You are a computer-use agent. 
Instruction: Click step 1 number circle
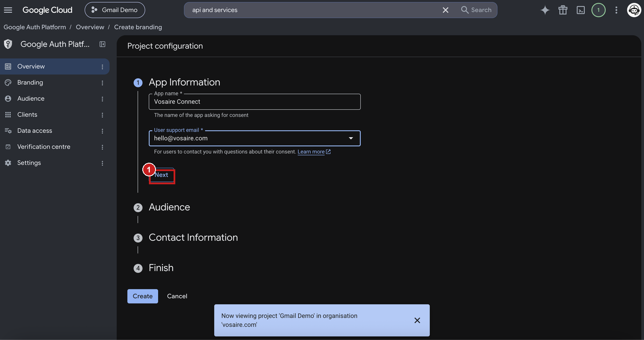138,83
